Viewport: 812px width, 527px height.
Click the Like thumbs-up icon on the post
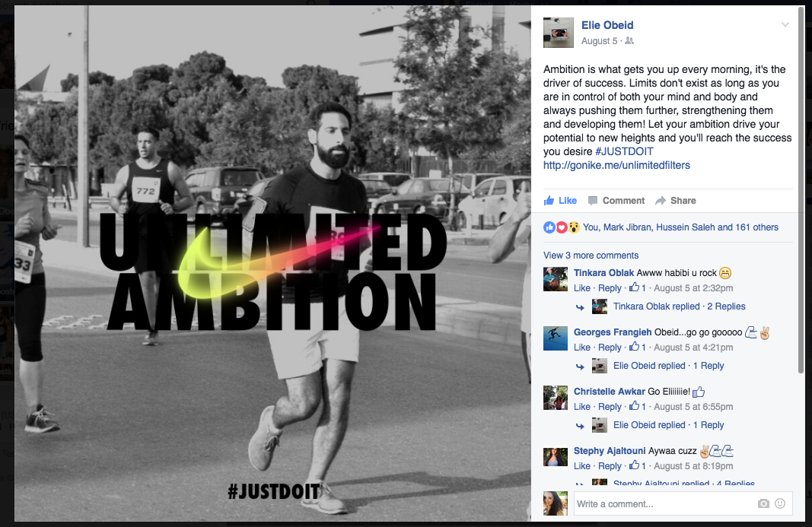click(x=549, y=200)
